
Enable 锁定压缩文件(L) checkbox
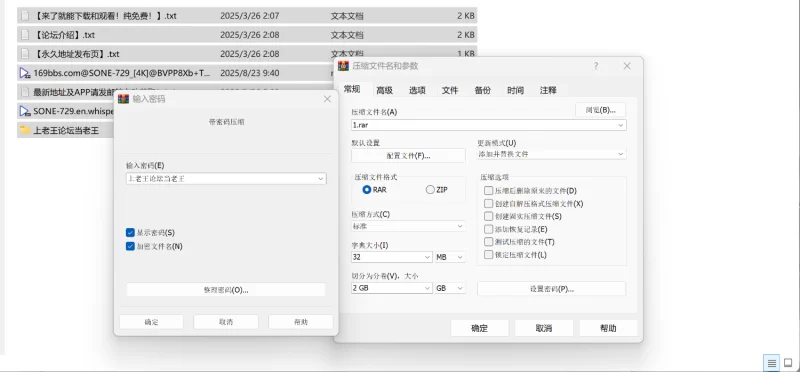[489, 255]
